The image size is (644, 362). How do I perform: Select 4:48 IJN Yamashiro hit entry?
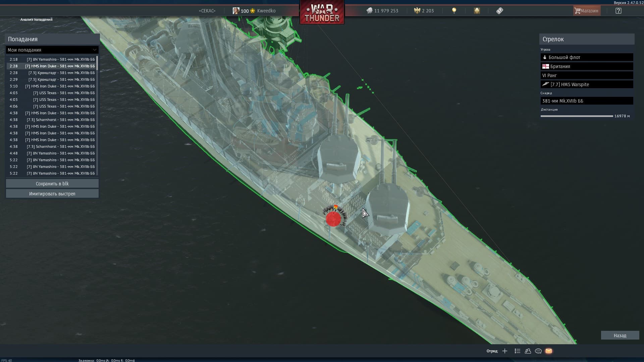click(51, 153)
